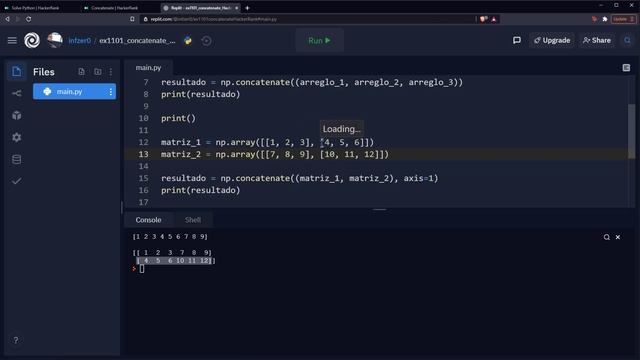This screenshot has height=360, width=640.
Task: Open the hamburger sidebar menu
Action: click(x=12, y=40)
